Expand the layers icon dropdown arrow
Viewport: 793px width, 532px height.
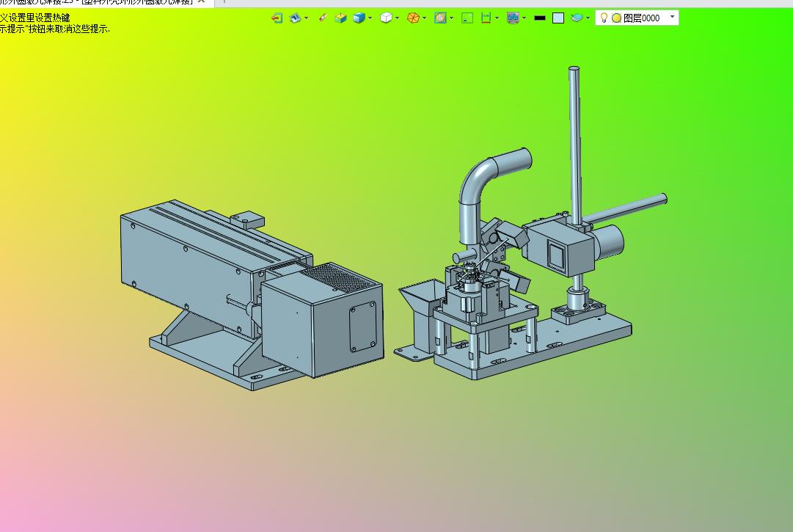coord(588,18)
